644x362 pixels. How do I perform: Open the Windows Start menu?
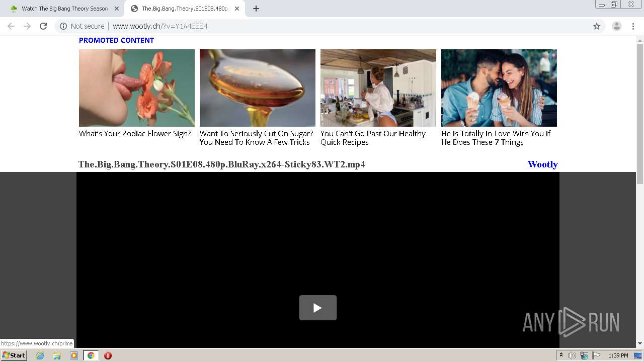[x=14, y=355]
